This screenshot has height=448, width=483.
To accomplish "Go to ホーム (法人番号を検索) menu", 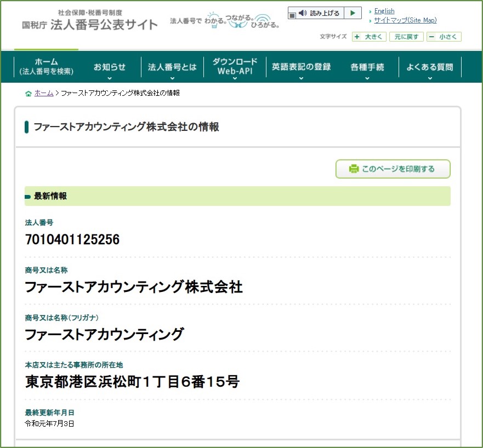I will (46, 66).
